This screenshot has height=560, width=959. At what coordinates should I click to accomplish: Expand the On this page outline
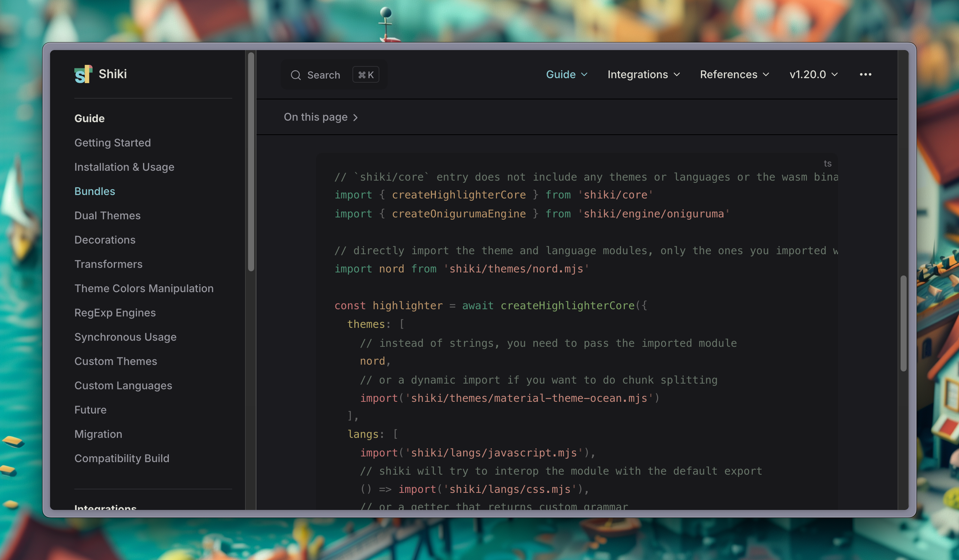point(321,117)
